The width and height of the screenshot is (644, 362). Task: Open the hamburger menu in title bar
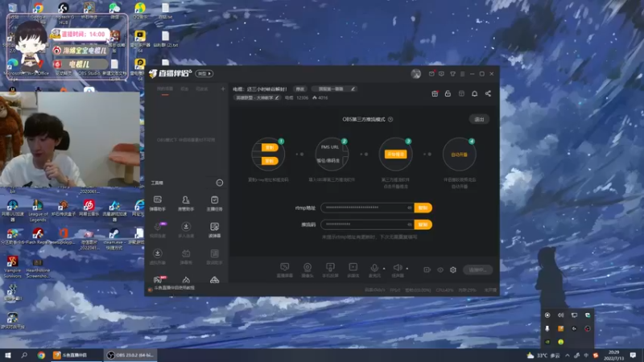[462, 74]
